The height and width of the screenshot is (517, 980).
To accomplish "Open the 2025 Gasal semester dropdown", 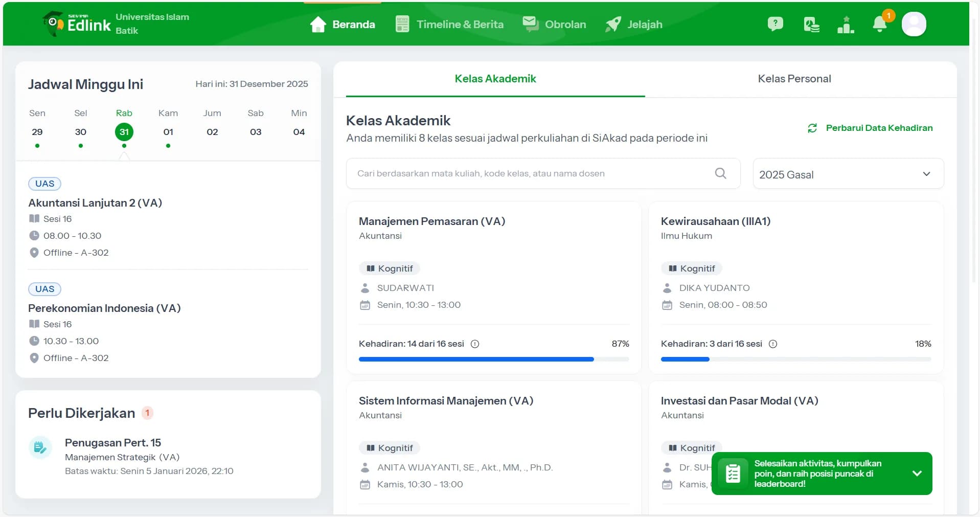I will [x=848, y=174].
